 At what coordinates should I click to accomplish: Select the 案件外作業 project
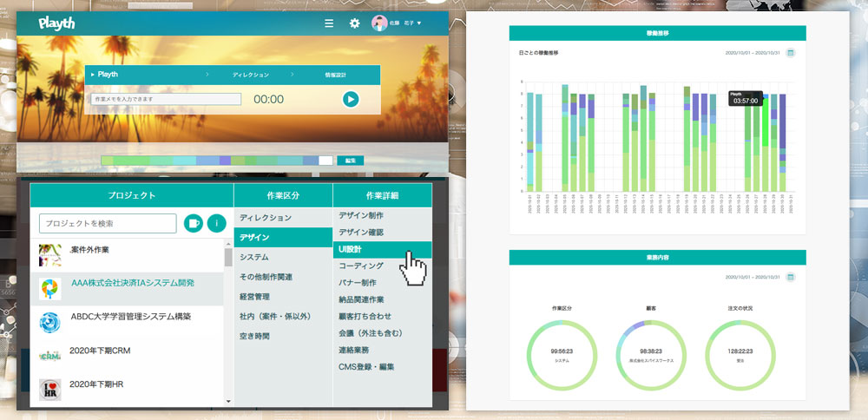pyautogui.click(x=128, y=255)
